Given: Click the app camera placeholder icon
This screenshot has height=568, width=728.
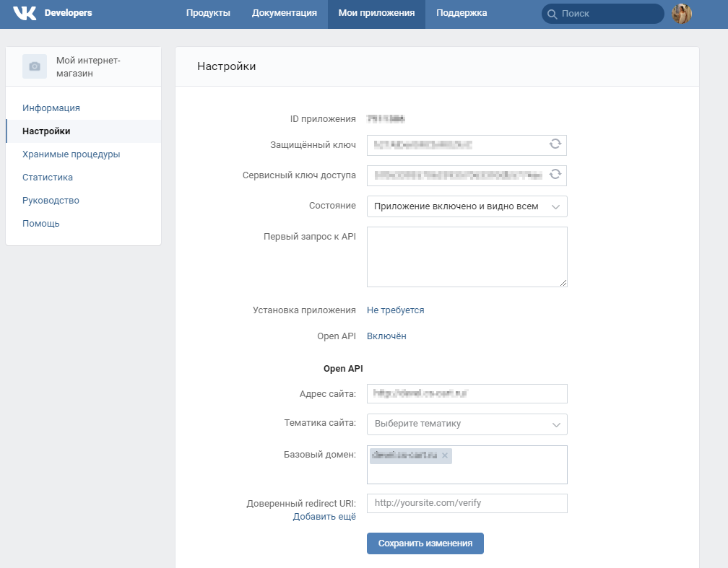Looking at the screenshot, I should 35,66.
